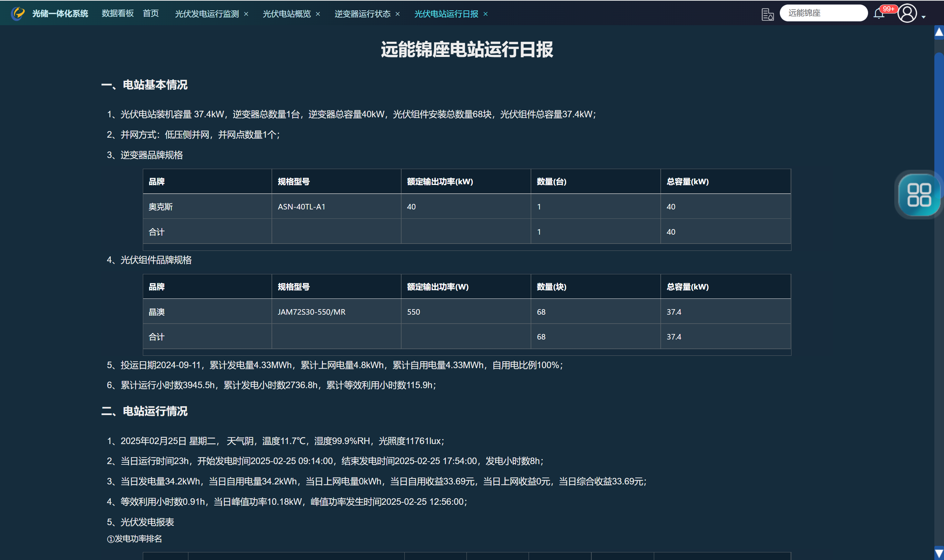Close the 光伏发电运行监测 tab
The image size is (944, 560).
pyautogui.click(x=246, y=14)
